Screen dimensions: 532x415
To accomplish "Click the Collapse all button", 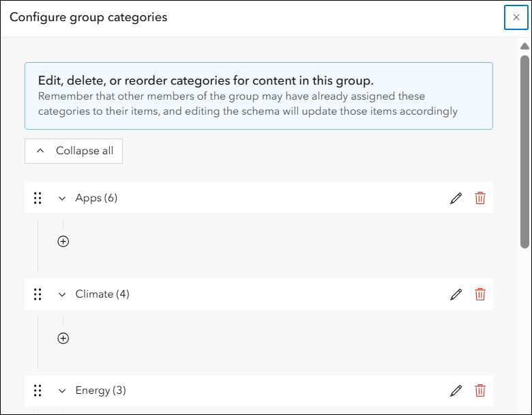I will (74, 151).
